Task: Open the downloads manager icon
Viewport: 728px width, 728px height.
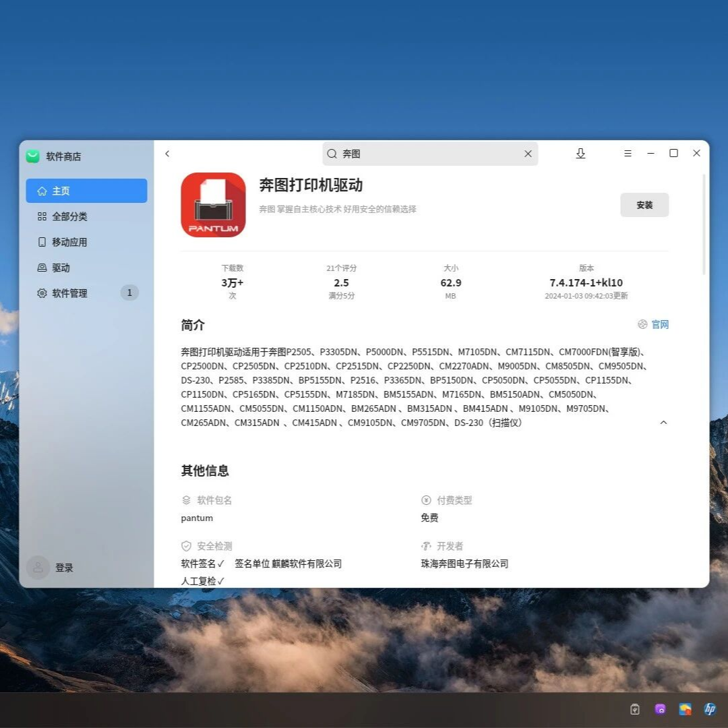Action: [580, 154]
